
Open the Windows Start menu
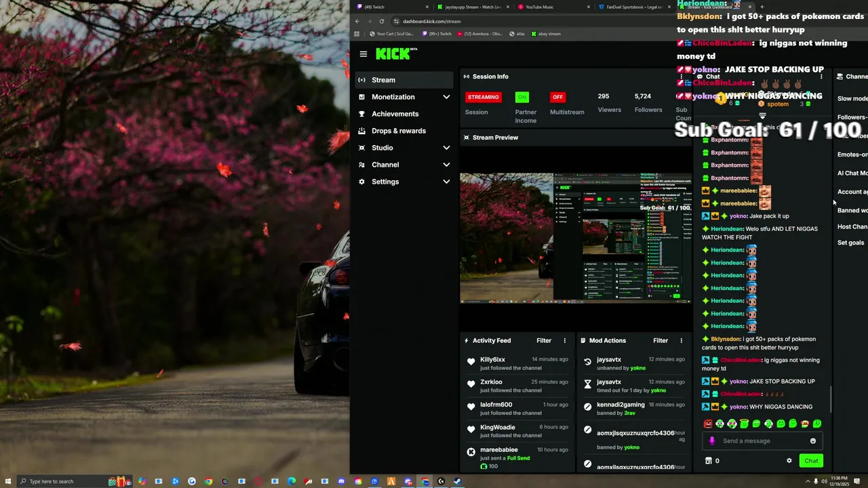click(7, 481)
